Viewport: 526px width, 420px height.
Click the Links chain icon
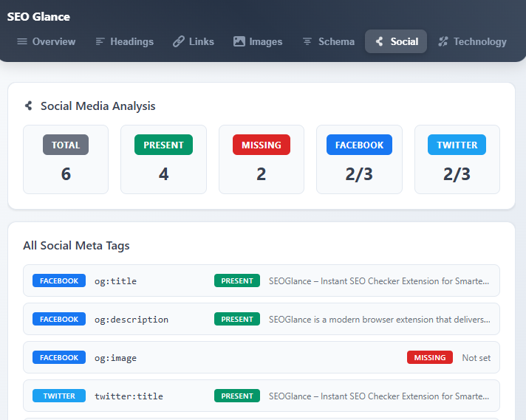click(179, 41)
